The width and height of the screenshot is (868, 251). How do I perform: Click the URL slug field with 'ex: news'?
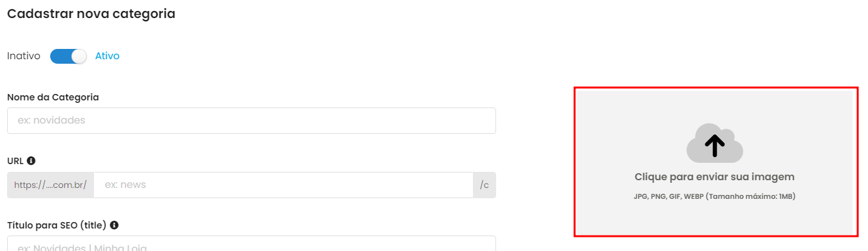pos(283,185)
